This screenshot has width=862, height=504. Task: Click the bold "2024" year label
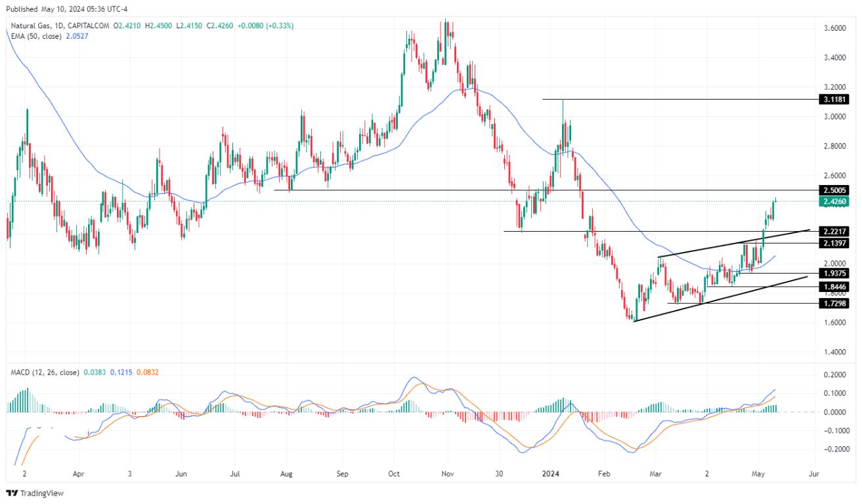pos(550,472)
